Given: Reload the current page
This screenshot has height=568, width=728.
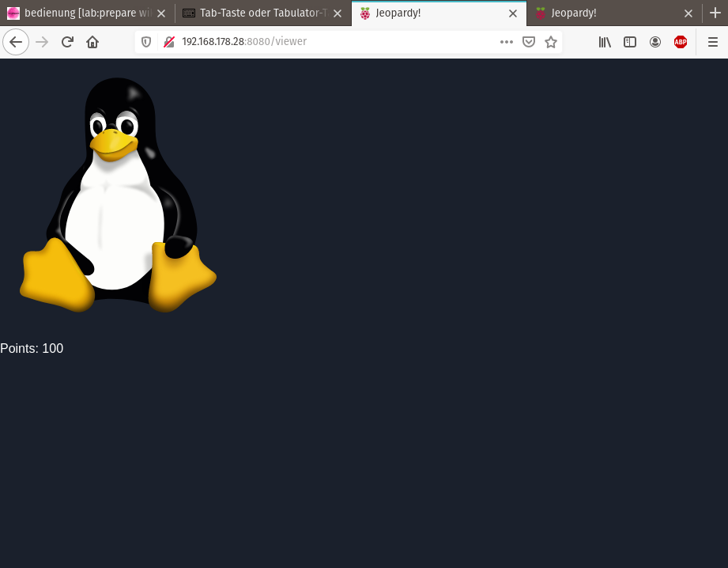Looking at the screenshot, I should coord(67,42).
